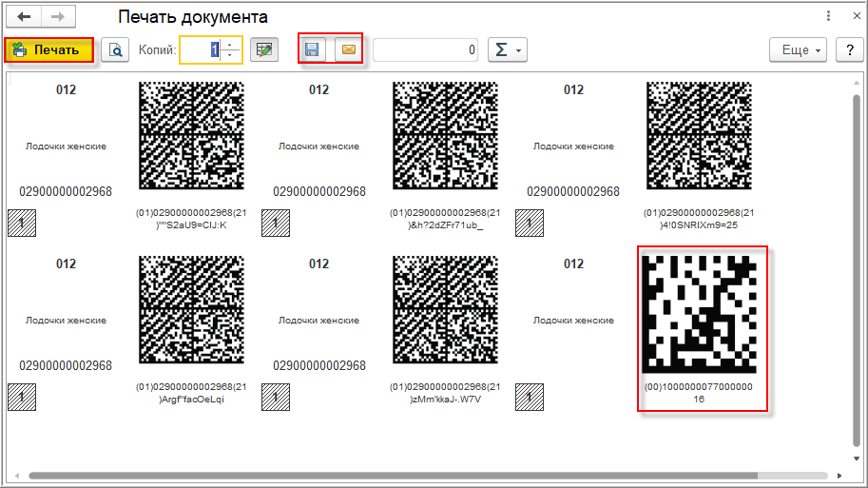This screenshot has height=488, width=868.
Task: Save document with floppy disk icon
Action: pos(312,49)
